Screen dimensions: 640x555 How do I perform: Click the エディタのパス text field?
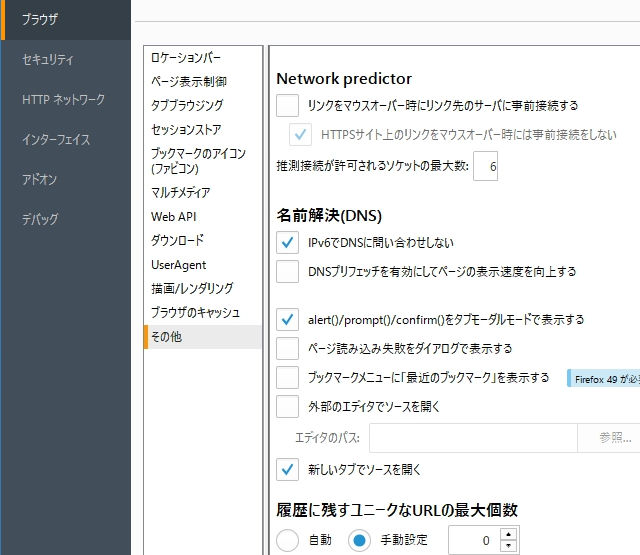tap(473, 438)
